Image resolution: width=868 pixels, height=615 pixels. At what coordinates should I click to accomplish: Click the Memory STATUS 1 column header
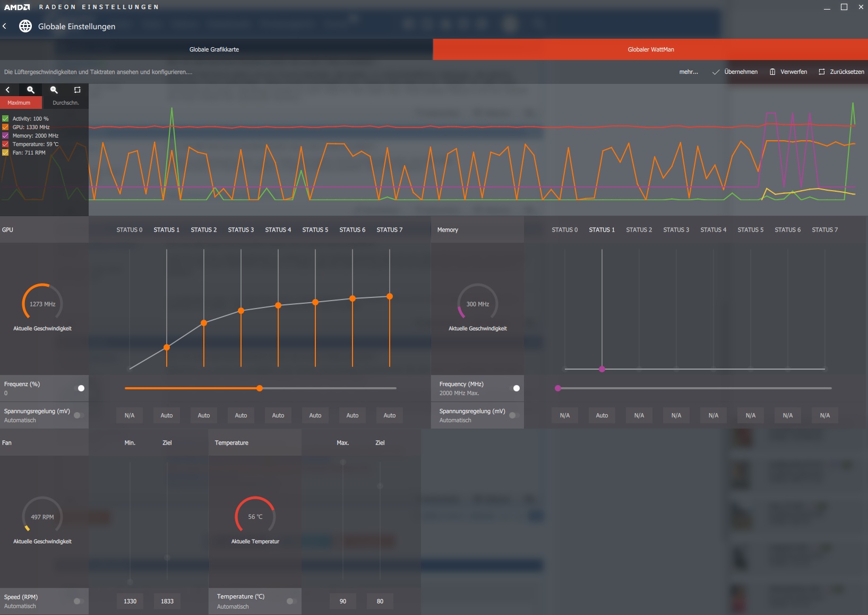click(x=602, y=230)
